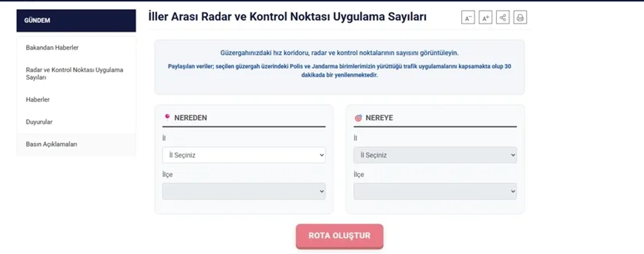The height and width of the screenshot is (254, 644).
Task: Click the share icon beside the title
Action: (x=502, y=18)
